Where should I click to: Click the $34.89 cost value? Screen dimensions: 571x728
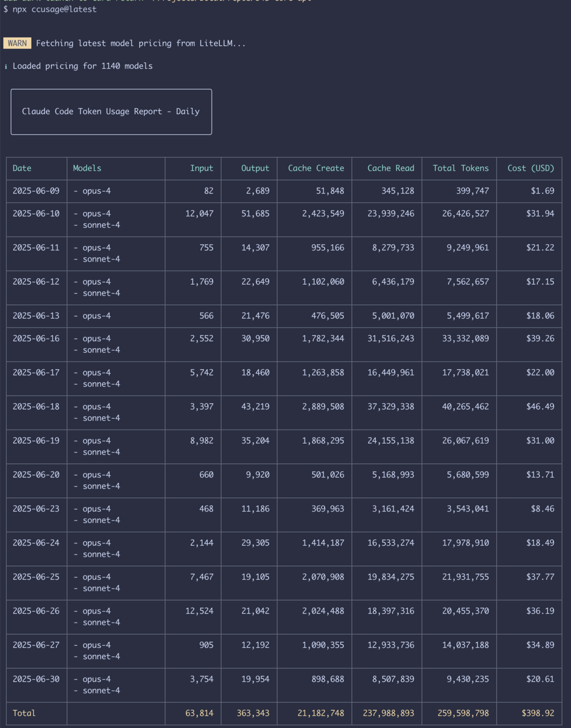(x=540, y=645)
